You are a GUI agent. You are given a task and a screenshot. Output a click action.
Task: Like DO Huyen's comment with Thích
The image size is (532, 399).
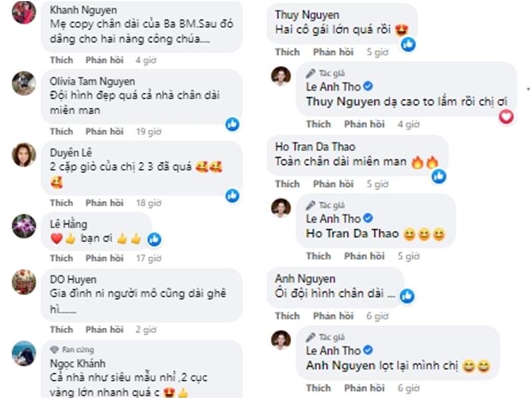(x=61, y=329)
